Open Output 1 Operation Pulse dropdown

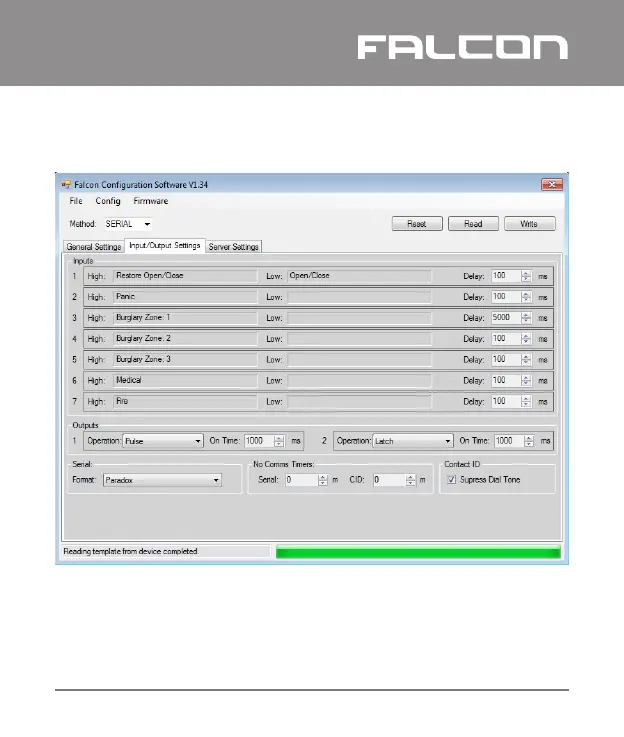[163, 441]
